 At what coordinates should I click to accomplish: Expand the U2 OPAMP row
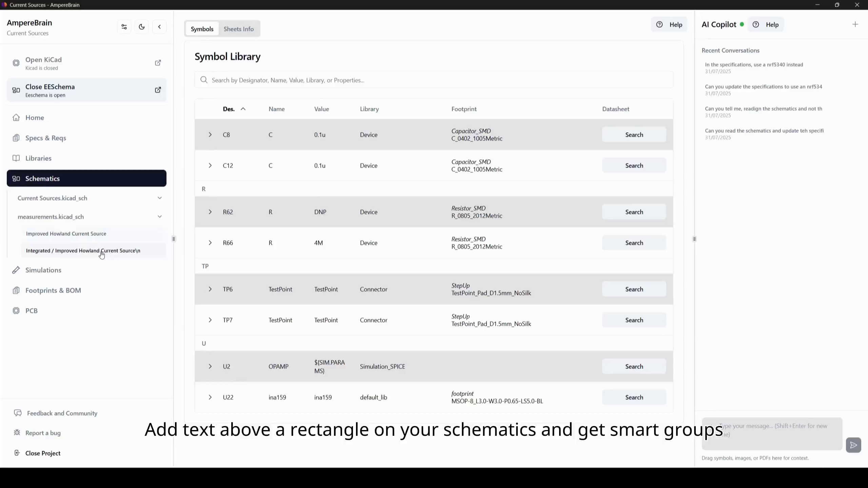point(210,366)
